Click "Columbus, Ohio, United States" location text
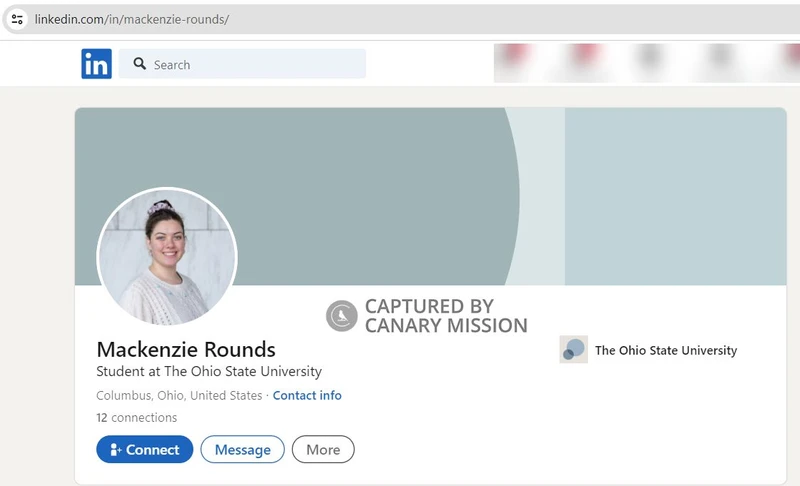Image resolution: width=800 pixels, height=486 pixels. [x=179, y=395]
